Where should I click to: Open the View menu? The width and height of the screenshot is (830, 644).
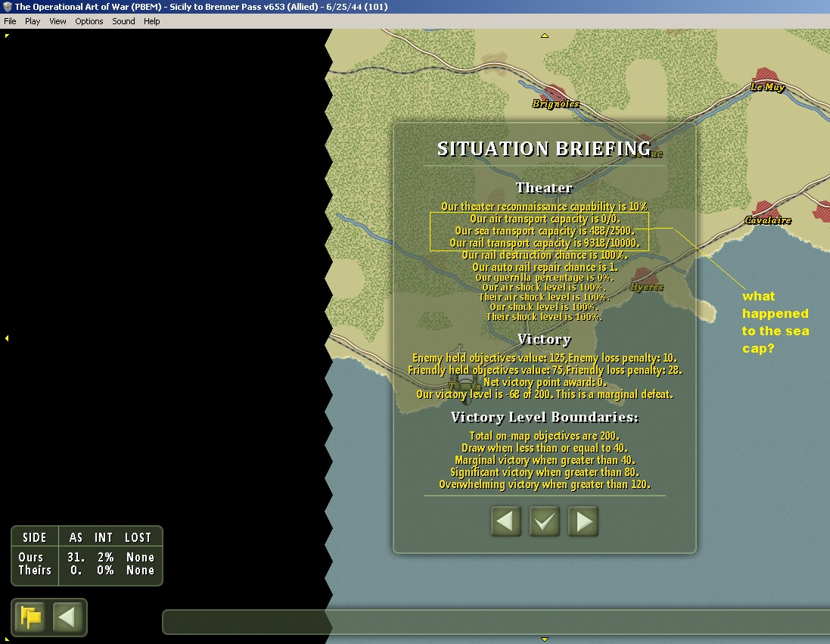pos(58,21)
